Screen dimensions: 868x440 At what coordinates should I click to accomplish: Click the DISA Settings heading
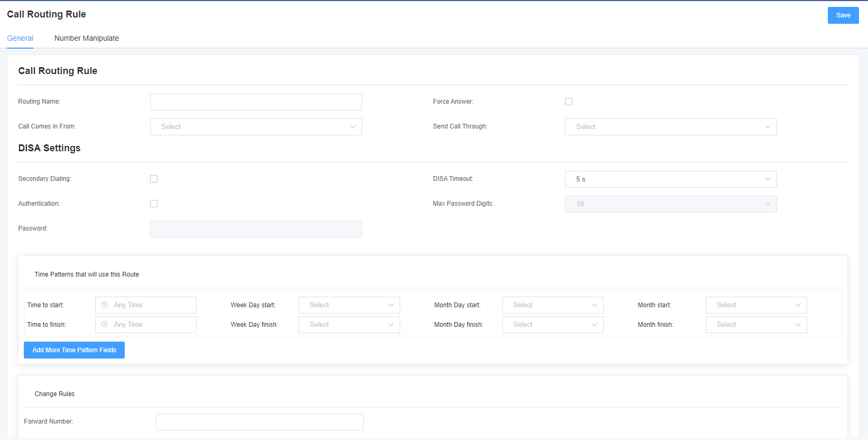[x=49, y=148]
